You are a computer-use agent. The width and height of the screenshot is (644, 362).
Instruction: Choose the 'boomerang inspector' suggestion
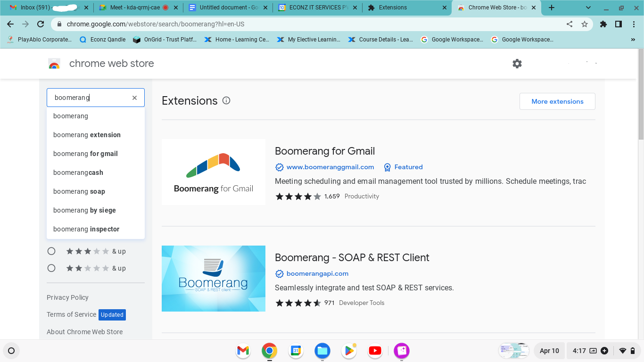click(96, 229)
